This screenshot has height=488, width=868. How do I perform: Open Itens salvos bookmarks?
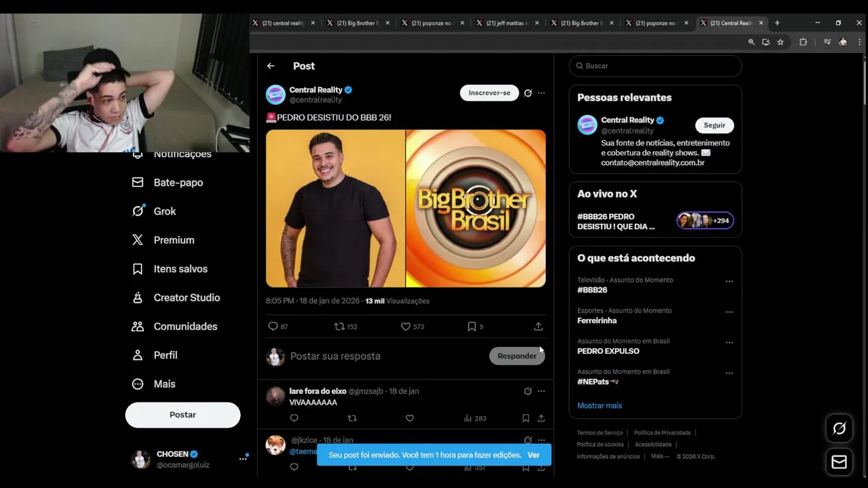[x=170, y=269]
